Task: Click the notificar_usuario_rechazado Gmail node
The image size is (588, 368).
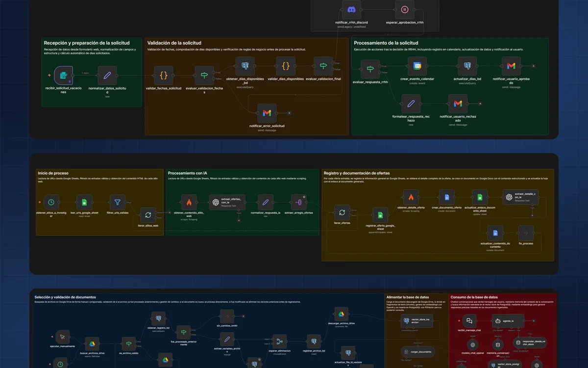Action: pyautogui.click(x=458, y=104)
